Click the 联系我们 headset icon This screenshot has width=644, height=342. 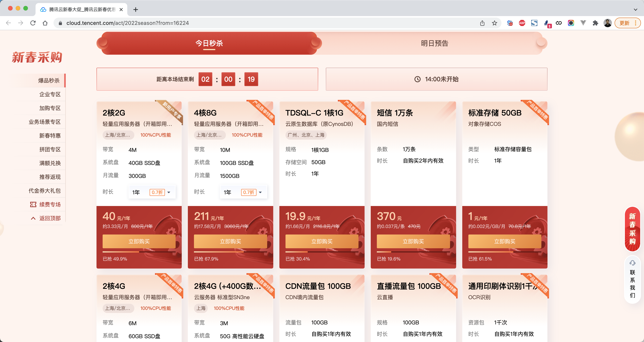point(632,263)
